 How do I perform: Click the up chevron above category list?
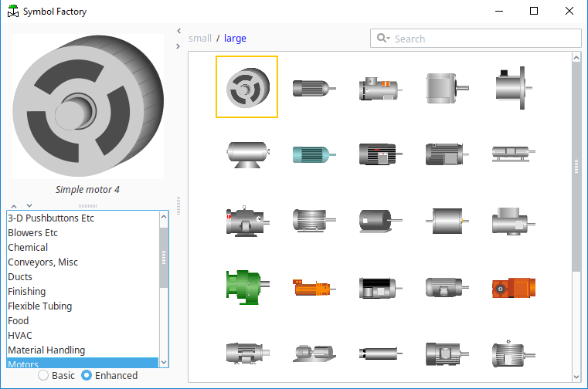[x=14, y=206]
